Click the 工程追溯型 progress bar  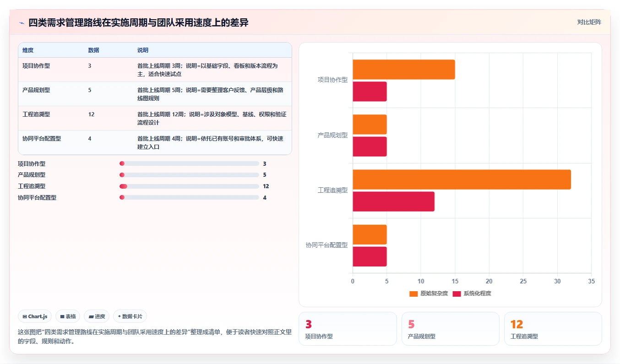pos(189,186)
